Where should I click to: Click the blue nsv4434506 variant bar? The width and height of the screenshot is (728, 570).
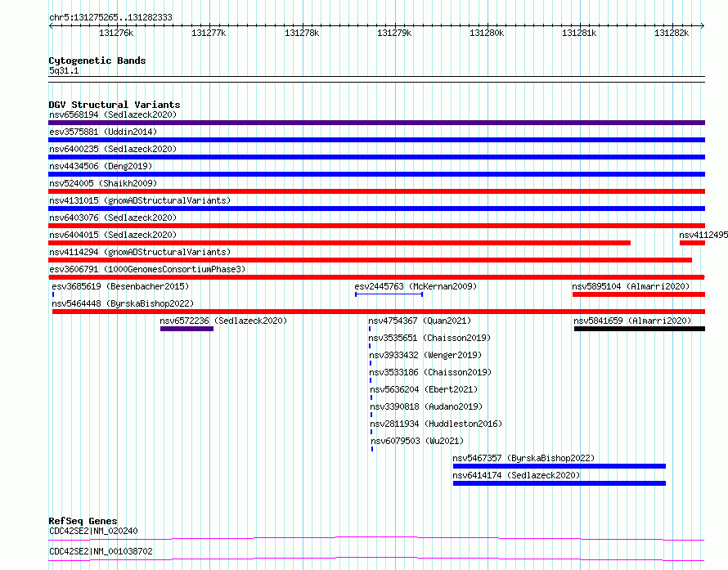tap(376, 174)
